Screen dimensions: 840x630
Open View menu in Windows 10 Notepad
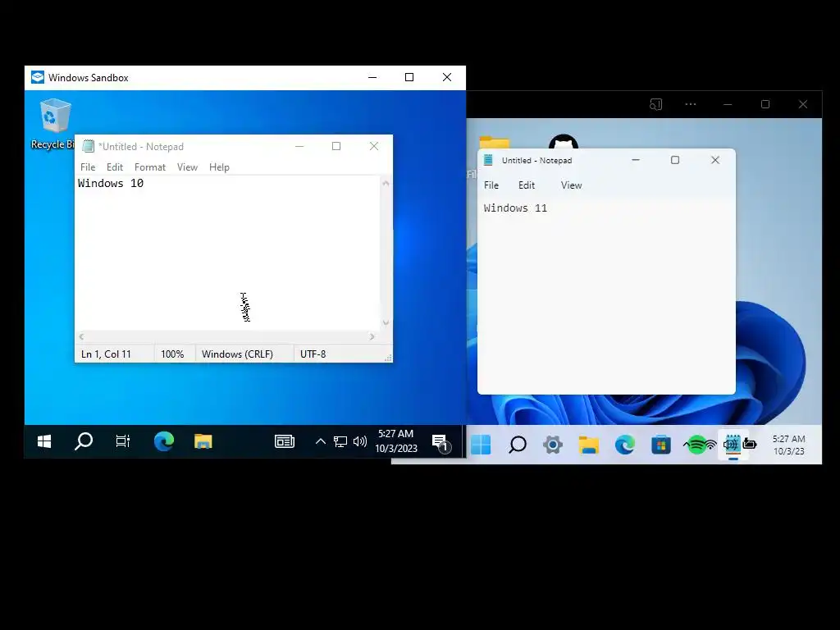click(x=188, y=167)
